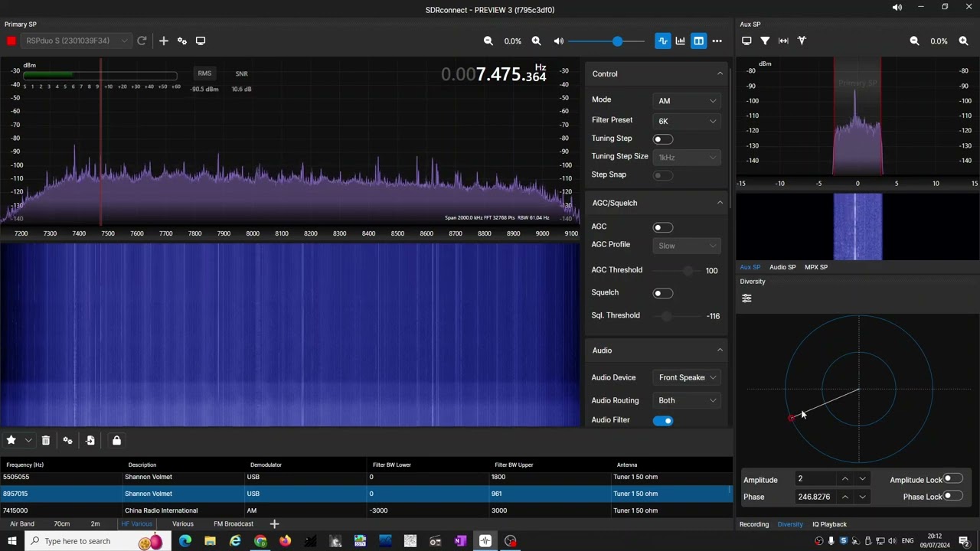
Task: Open the three-dots more options menu
Action: [x=717, y=41]
